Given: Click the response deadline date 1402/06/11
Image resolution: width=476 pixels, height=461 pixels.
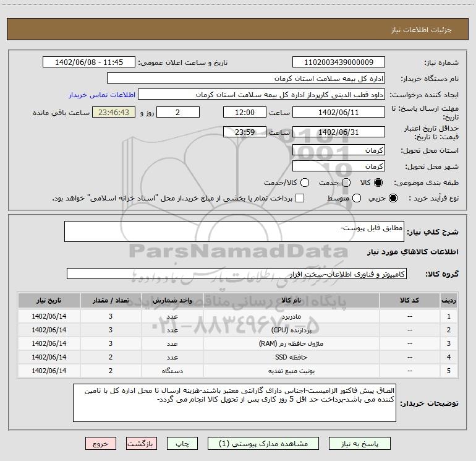Looking at the screenshot, I should [x=339, y=112].
